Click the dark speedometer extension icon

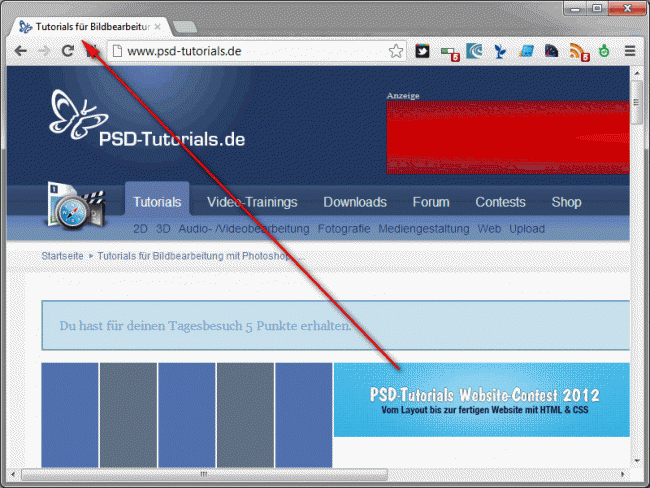[x=551, y=51]
